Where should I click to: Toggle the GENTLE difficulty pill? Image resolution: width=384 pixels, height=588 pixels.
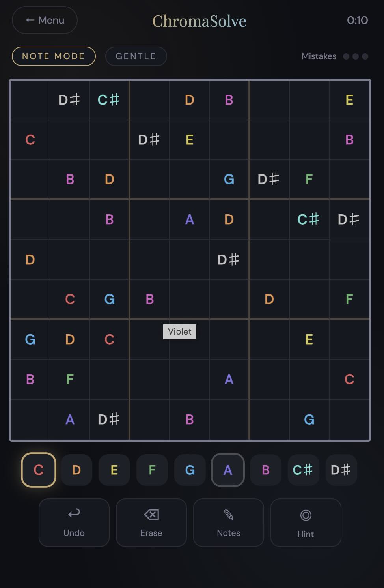point(136,56)
